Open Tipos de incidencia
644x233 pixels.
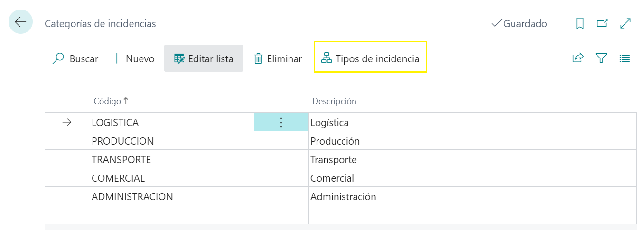click(371, 59)
